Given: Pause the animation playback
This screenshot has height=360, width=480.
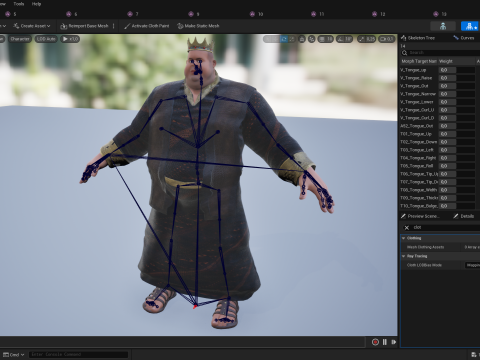Looking at the screenshot, I should [x=385, y=342].
